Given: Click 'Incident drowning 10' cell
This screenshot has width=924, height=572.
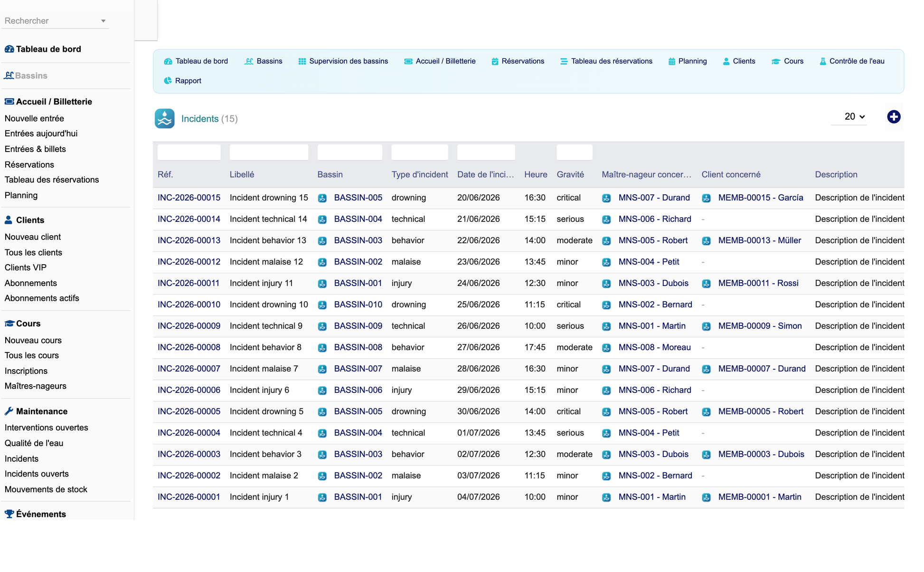Looking at the screenshot, I should tap(269, 305).
